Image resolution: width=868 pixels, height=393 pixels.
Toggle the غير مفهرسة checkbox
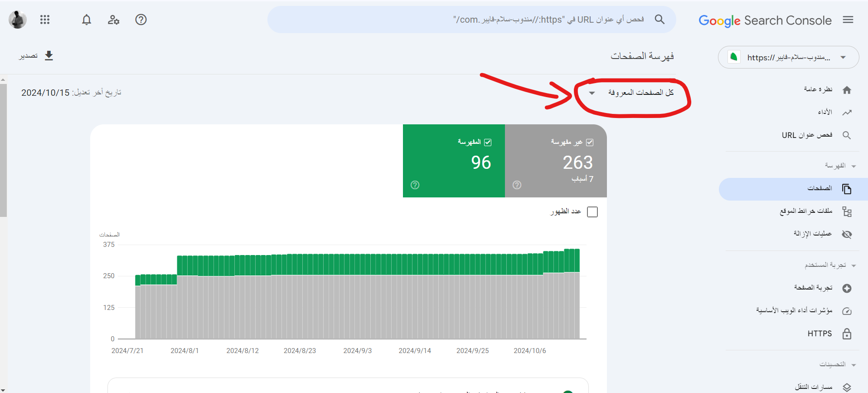click(590, 142)
